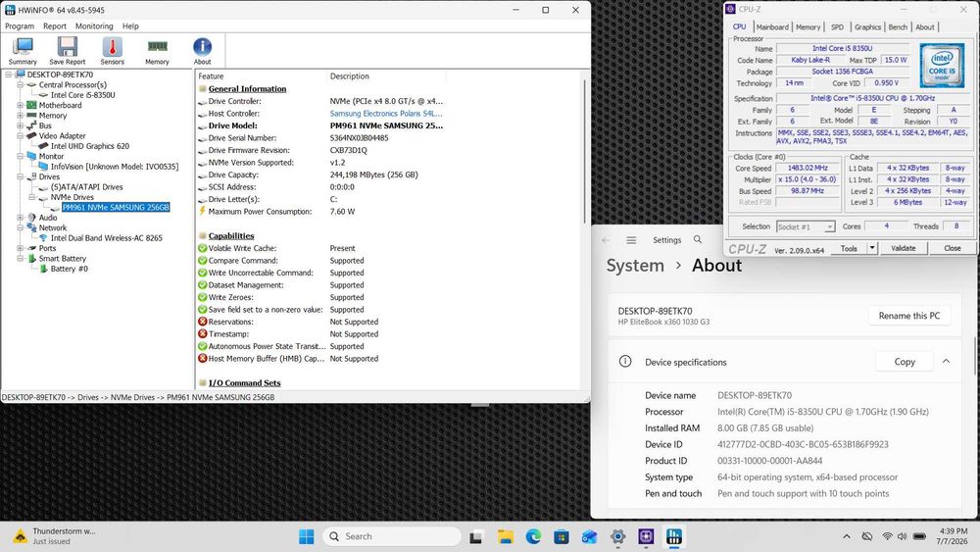This screenshot has height=552, width=980.
Task: Click the Feature column header
Action: (262, 76)
